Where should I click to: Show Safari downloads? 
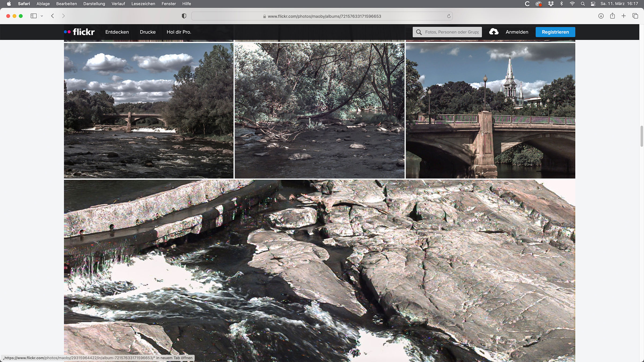(601, 16)
